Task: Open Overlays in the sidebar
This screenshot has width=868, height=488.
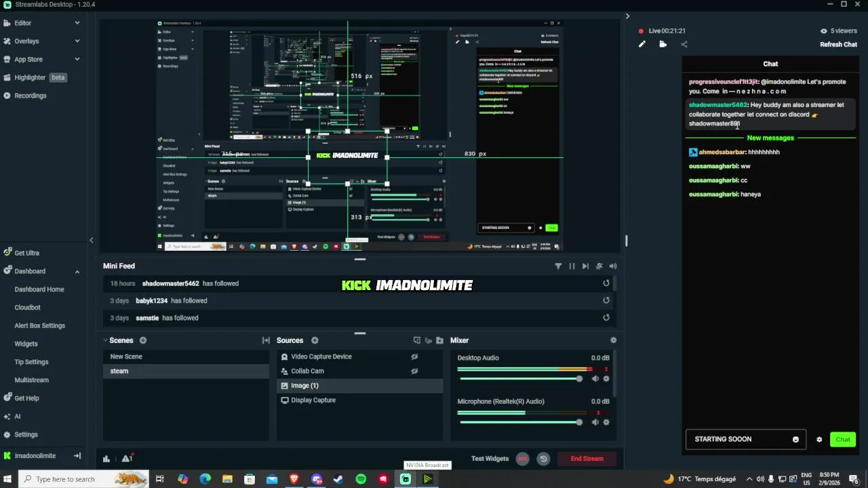Action: (x=26, y=41)
